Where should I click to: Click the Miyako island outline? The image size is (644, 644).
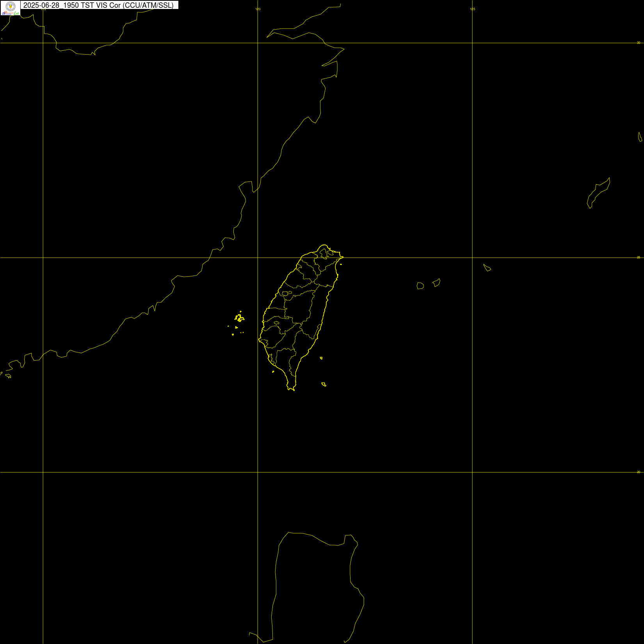487,267
